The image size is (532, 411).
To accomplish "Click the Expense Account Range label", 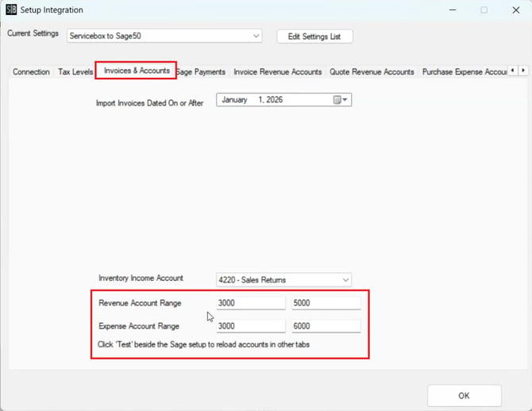I will (x=139, y=326).
